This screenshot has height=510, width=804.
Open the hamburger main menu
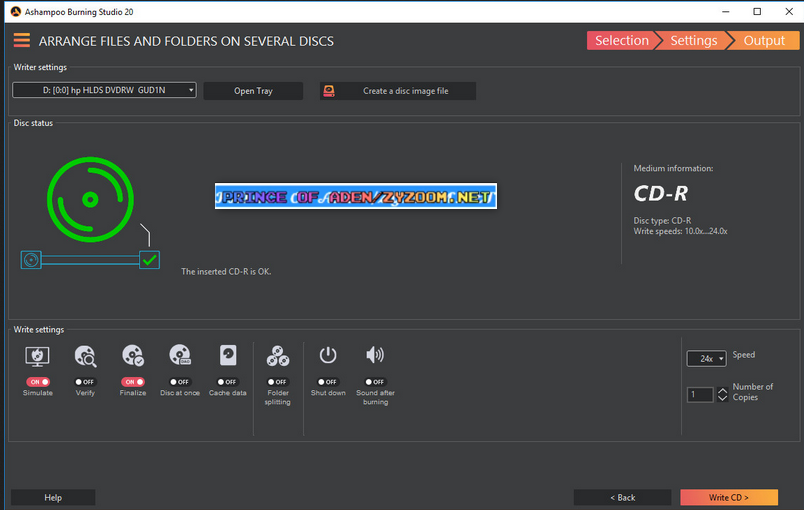pos(22,40)
